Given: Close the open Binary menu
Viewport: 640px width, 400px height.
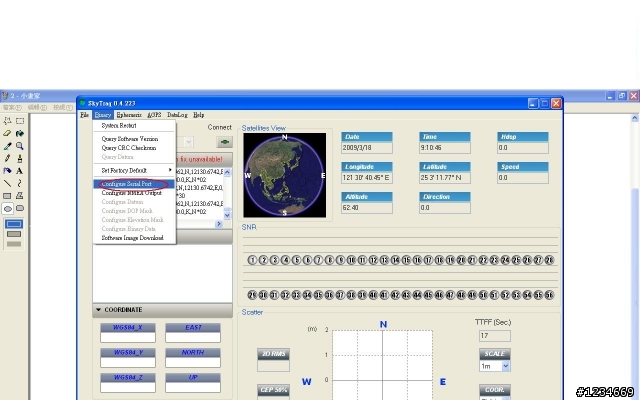Looking at the screenshot, I should [103, 115].
